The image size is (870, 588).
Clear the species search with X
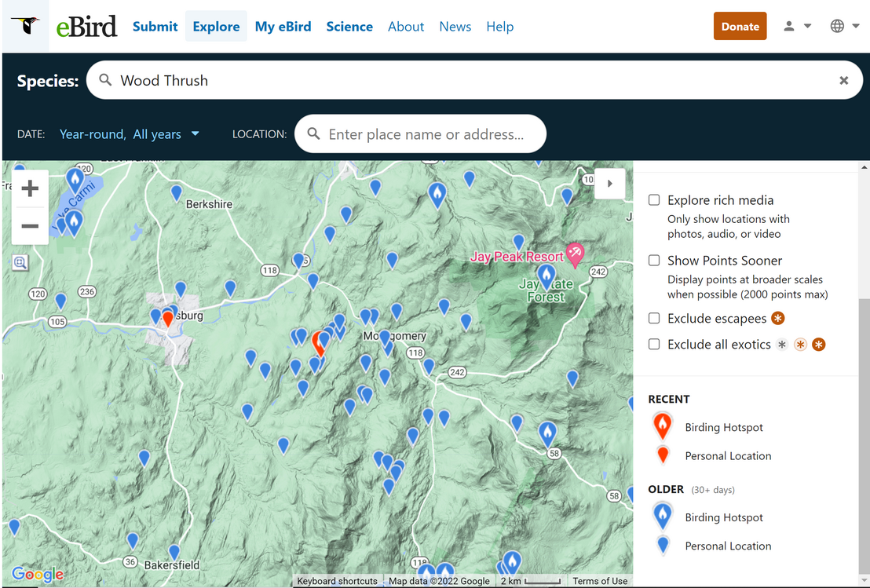pos(843,80)
